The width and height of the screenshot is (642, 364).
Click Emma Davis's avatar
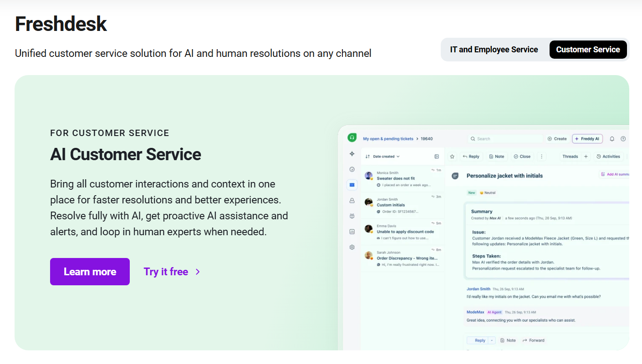369,229
